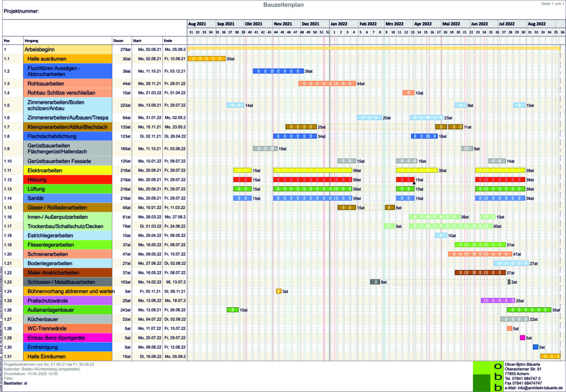Screen dimensions: 566x392
Task: Click the Halle ausräumen task name
Action: point(46,58)
